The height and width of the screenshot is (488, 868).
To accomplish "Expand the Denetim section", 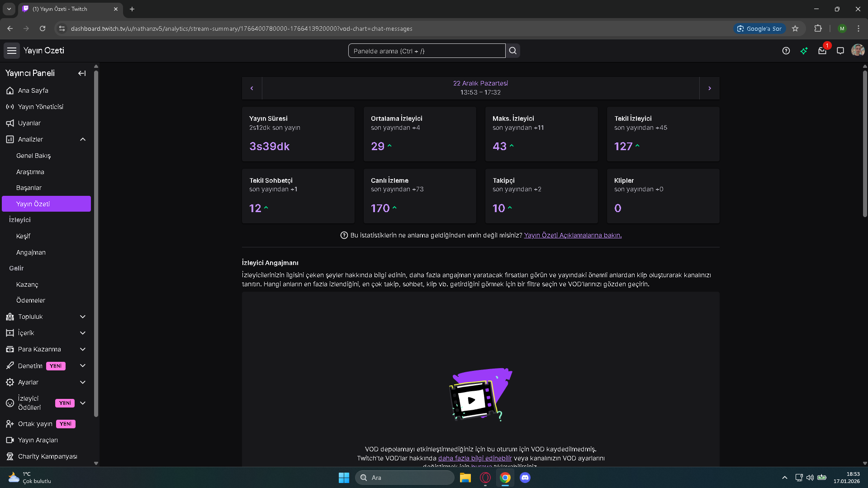I will [x=83, y=365].
